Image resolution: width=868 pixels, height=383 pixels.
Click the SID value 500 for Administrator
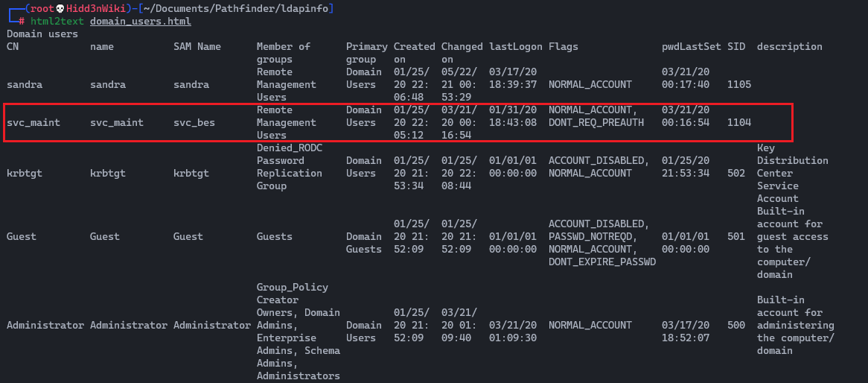click(x=736, y=325)
